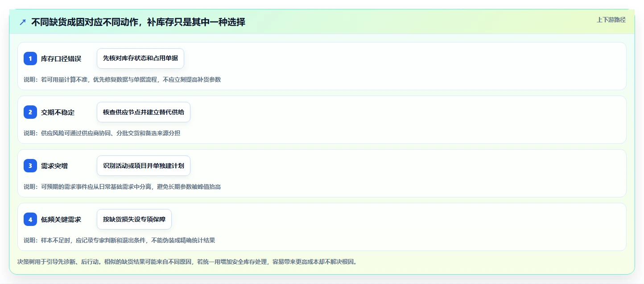Select step number 2 badge
644x284 pixels.
pos(30,112)
